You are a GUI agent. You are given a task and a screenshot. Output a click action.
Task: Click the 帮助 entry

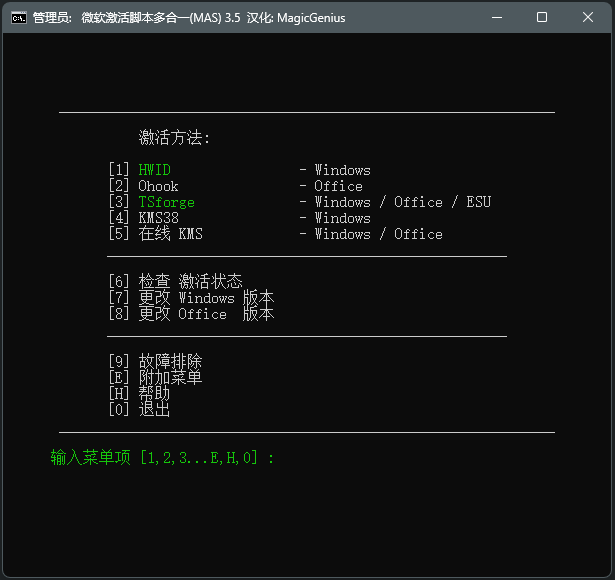(155, 393)
